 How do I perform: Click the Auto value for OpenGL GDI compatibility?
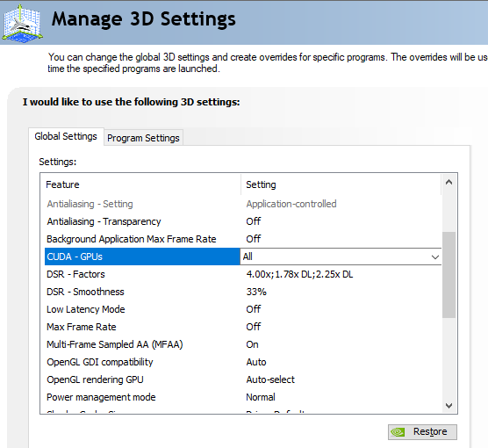256,362
